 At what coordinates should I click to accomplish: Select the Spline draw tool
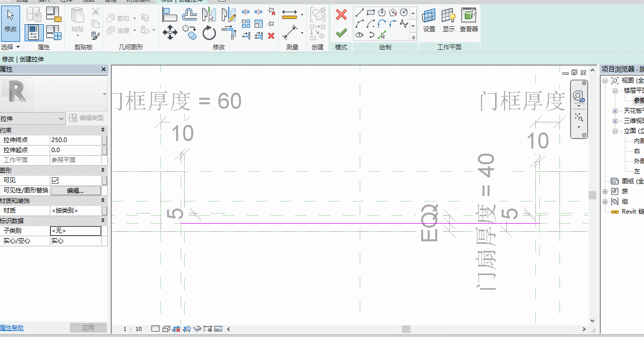[x=404, y=24]
